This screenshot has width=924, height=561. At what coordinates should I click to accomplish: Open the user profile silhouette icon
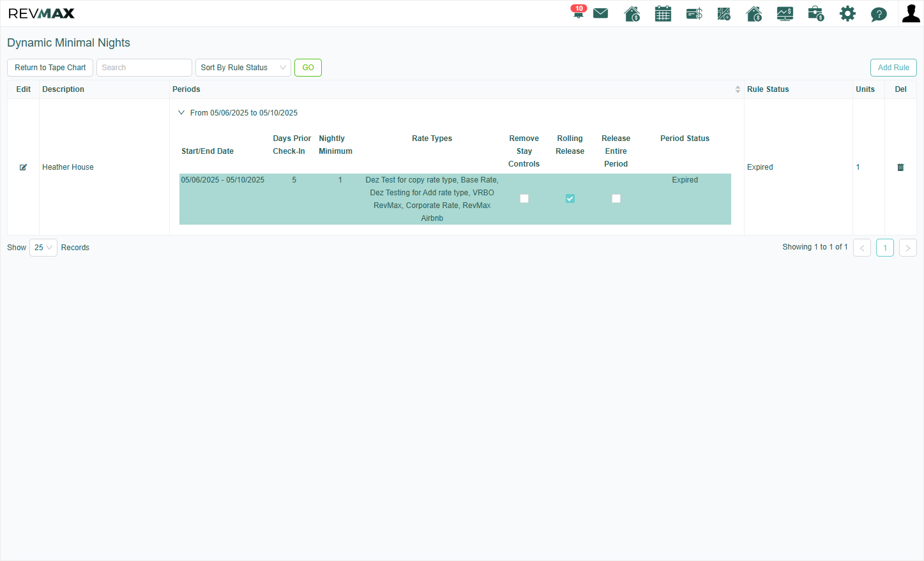pyautogui.click(x=911, y=13)
